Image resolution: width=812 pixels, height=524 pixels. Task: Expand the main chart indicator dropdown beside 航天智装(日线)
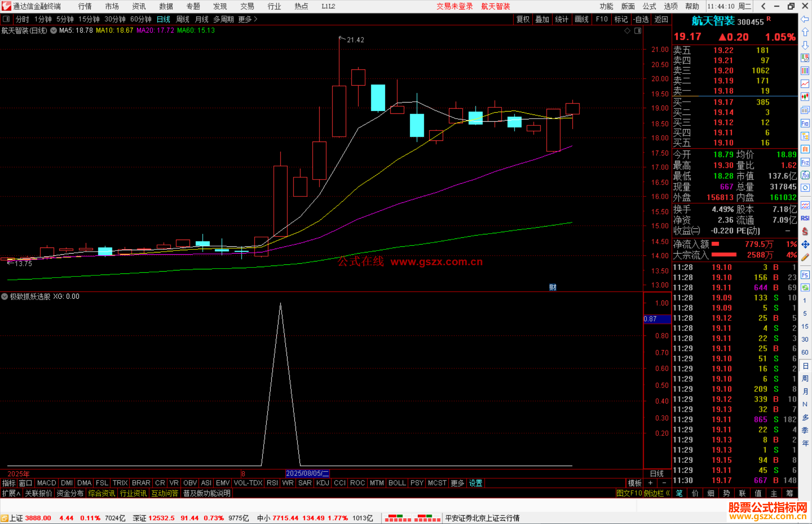tap(53, 30)
